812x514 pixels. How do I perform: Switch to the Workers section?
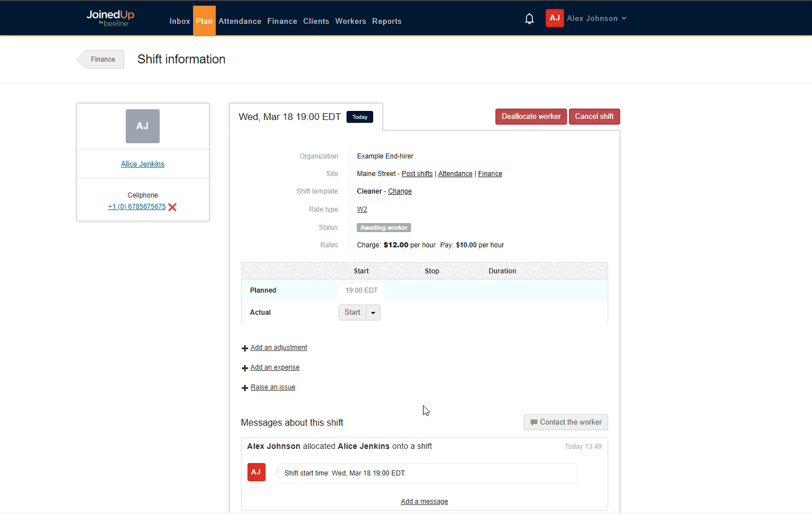click(x=351, y=21)
